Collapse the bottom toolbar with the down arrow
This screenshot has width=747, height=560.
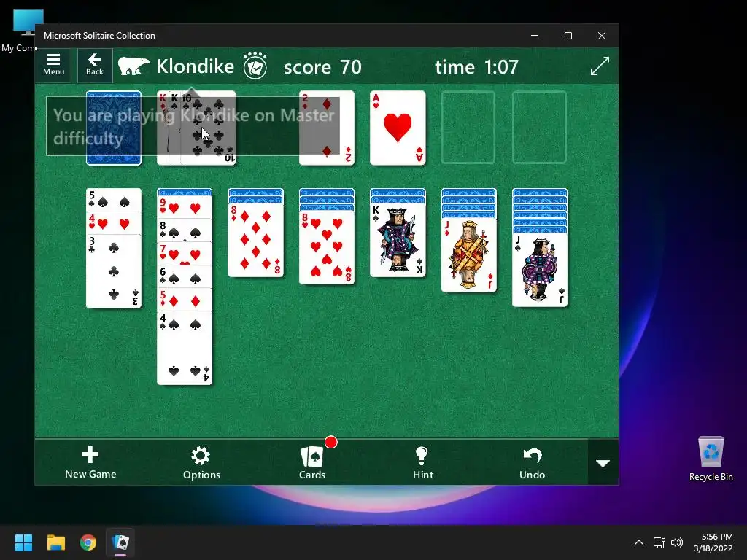(603, 463)
